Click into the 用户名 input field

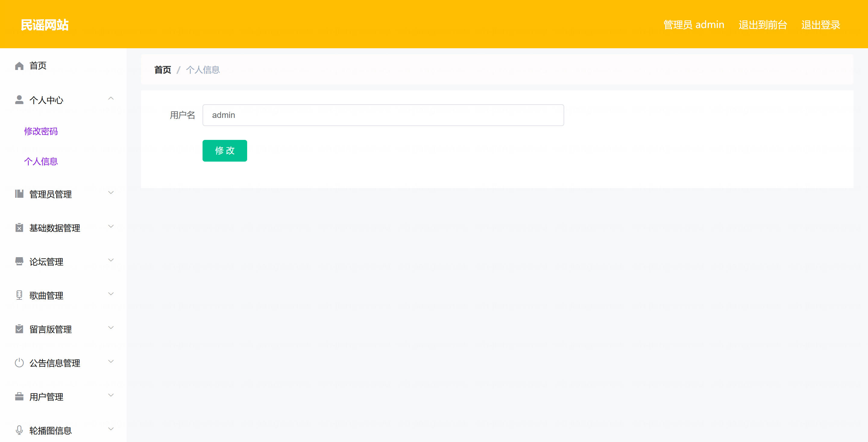[383, 115]
